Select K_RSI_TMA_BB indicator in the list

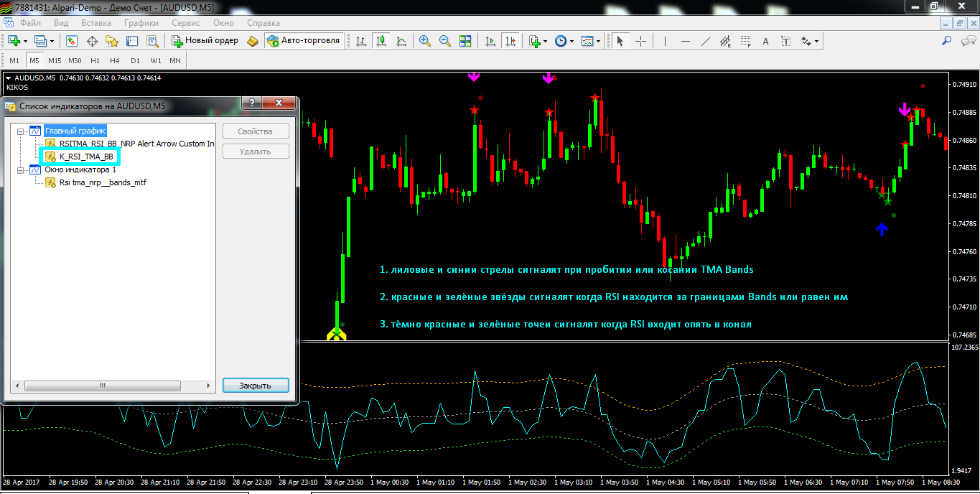pyautogui.click(x=85, y=157)
